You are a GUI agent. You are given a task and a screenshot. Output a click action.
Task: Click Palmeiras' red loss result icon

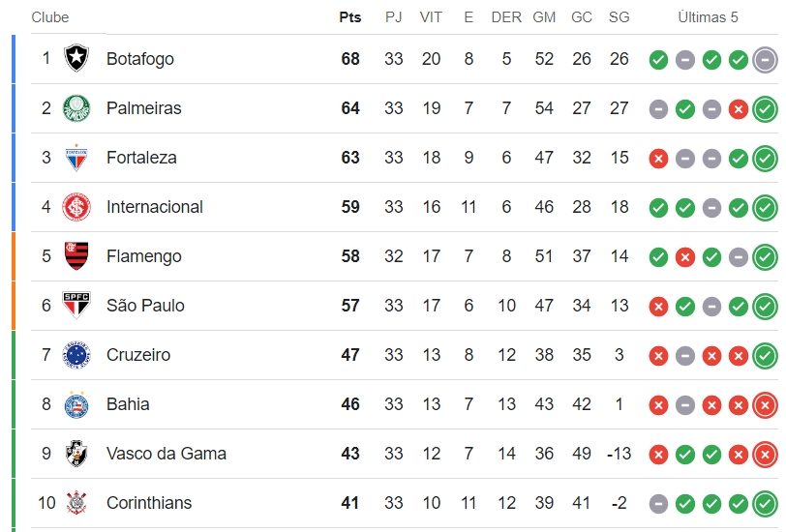point(739,109)
